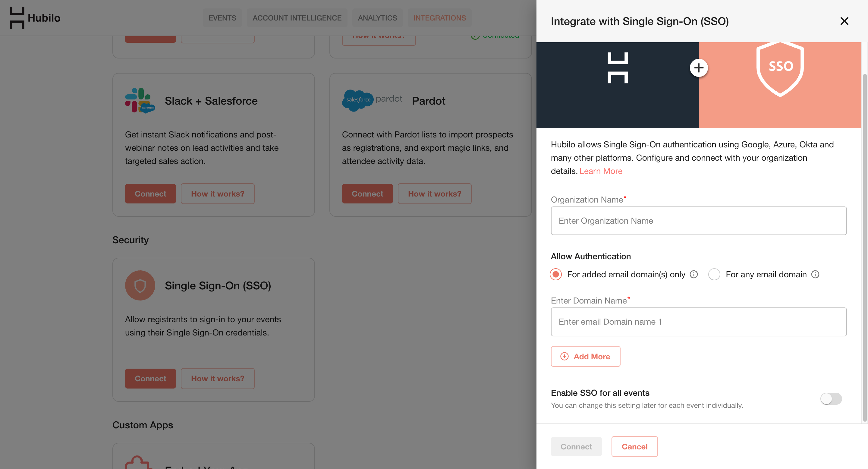This screenshot has width=868, height=469.
Task: Open the Account Intelligence tab
Action: [297, 18]
